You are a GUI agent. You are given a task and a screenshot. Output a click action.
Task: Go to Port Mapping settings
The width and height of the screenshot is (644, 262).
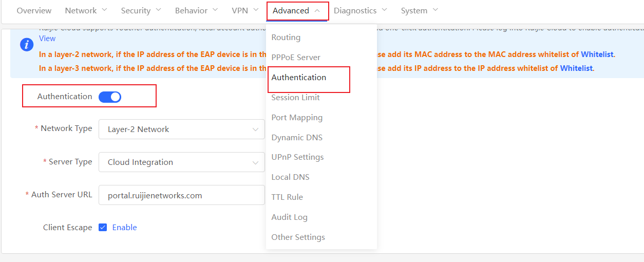click(297, 118)
